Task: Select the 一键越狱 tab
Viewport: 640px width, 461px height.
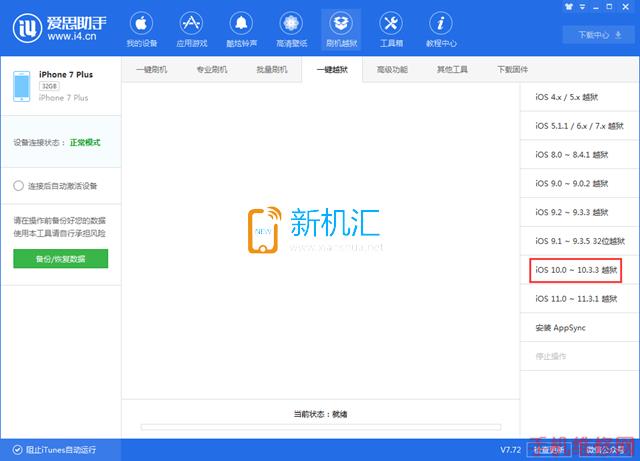Action: pos(332,70)
